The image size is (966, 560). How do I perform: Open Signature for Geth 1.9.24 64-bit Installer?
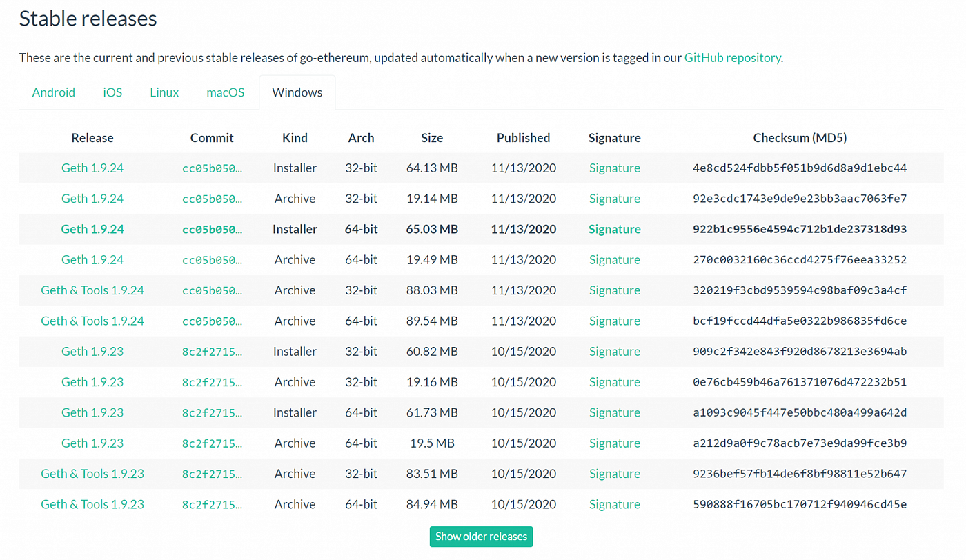[615, 229]
